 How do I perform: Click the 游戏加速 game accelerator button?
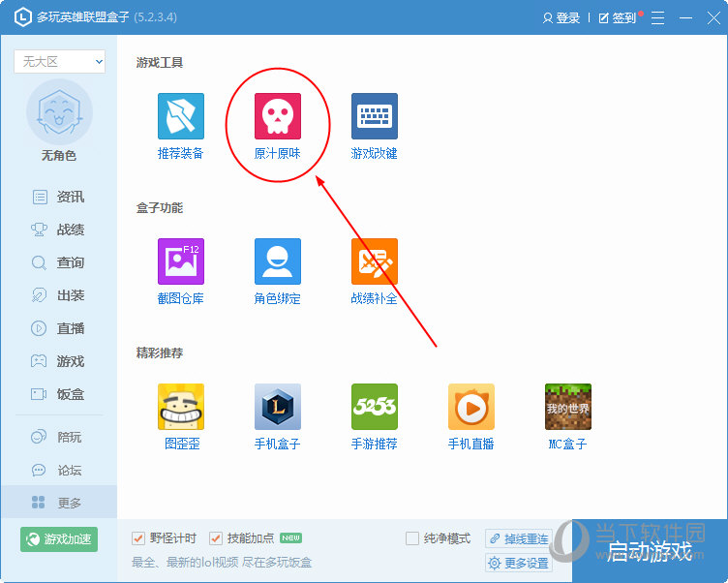[x=59, y=539]
